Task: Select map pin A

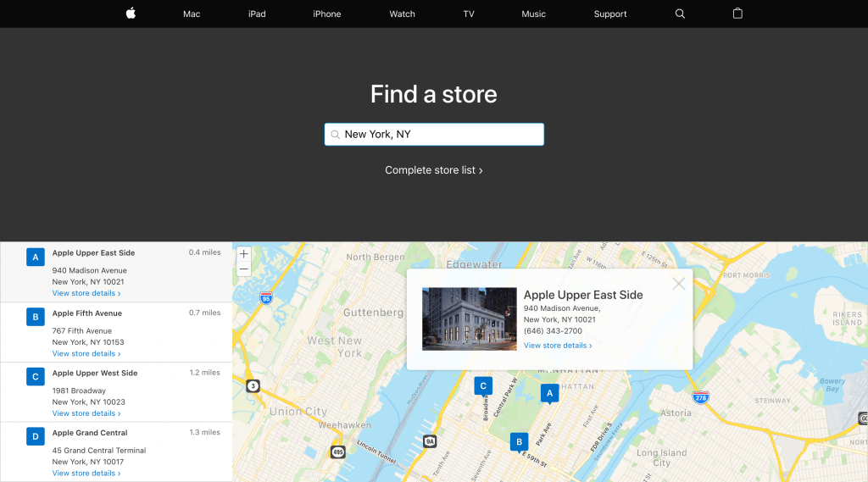Action: (549, 393)
